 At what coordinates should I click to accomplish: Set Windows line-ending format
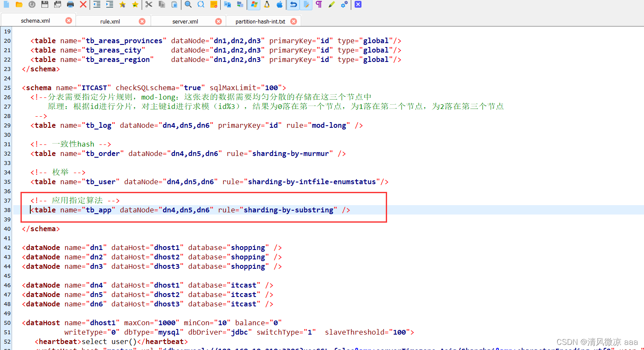pos(254,4)
